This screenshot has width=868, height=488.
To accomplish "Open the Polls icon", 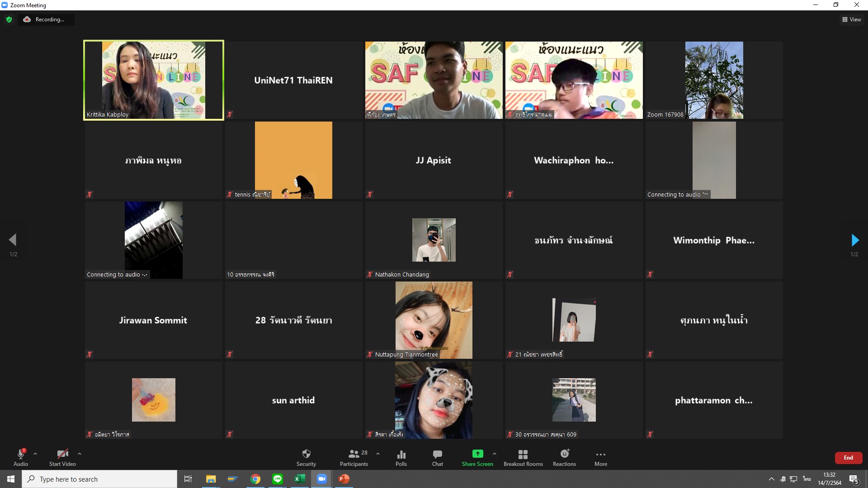I will (x=401, y=457).
